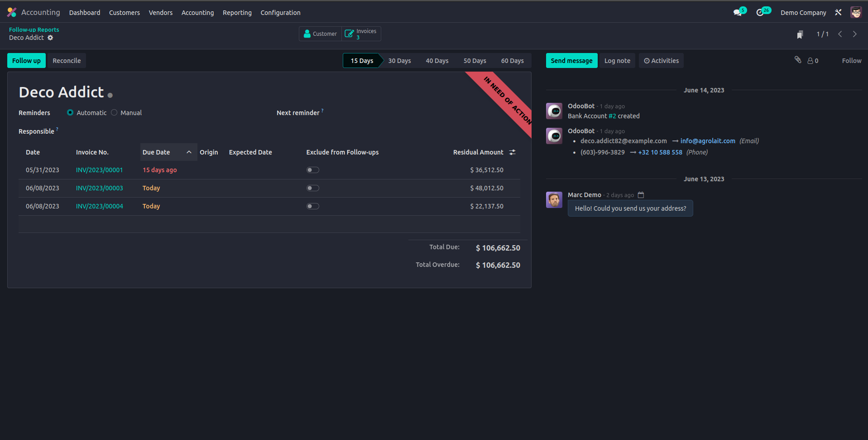Go to previous record arrow
The image size is (868, 440).
[x=840, y=34]
